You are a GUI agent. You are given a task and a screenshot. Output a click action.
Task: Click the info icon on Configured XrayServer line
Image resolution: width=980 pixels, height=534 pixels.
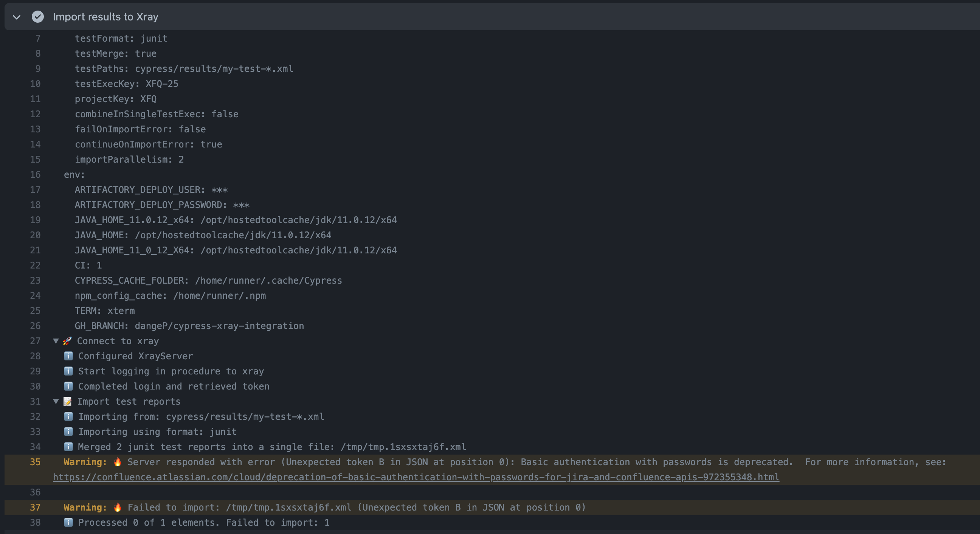[x=68, y=356]
